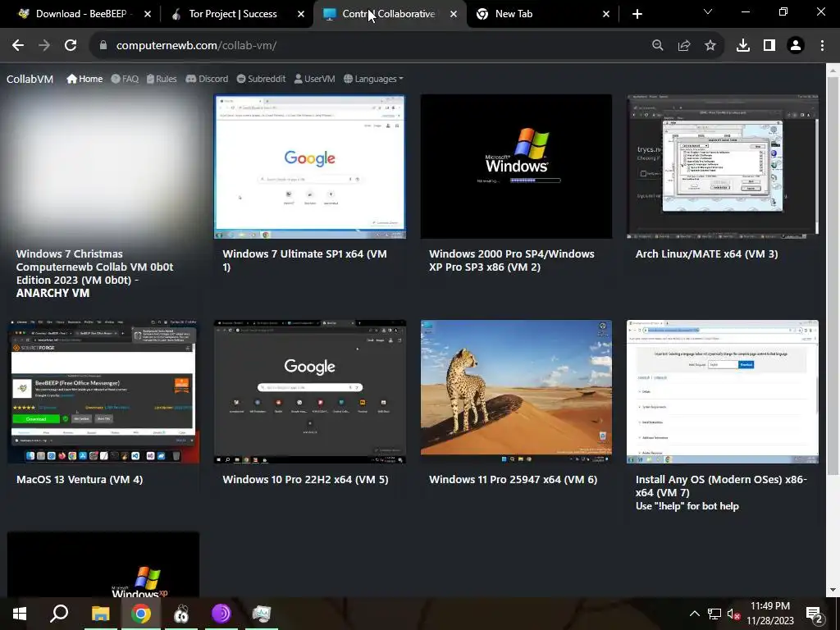Open Windows 7 Ultimate SP1 VM 1 thumbnail
The height and width of the screenshot is (630, 840).
tap(309, 166)
